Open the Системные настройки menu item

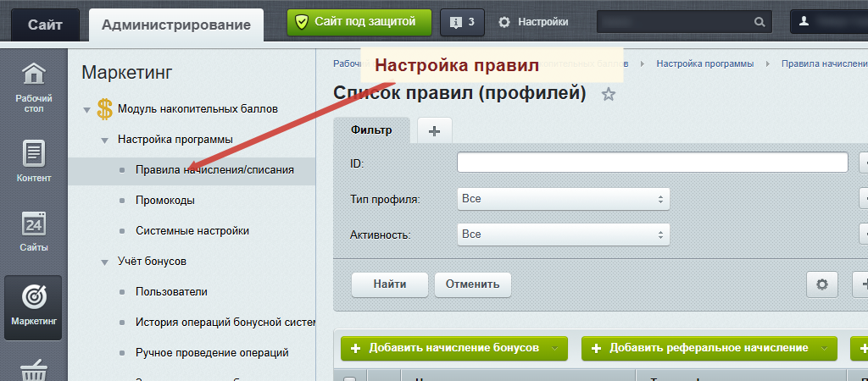click(192, 231)
